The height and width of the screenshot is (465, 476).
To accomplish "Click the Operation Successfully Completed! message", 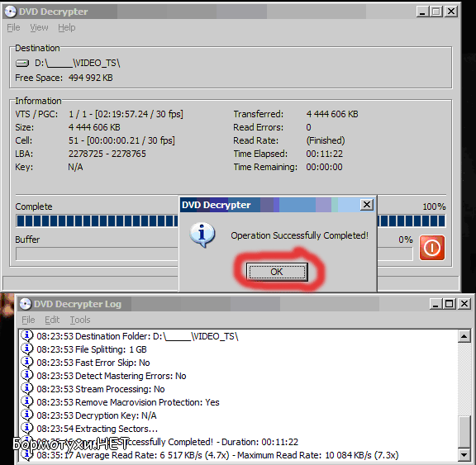I will 300,235.
